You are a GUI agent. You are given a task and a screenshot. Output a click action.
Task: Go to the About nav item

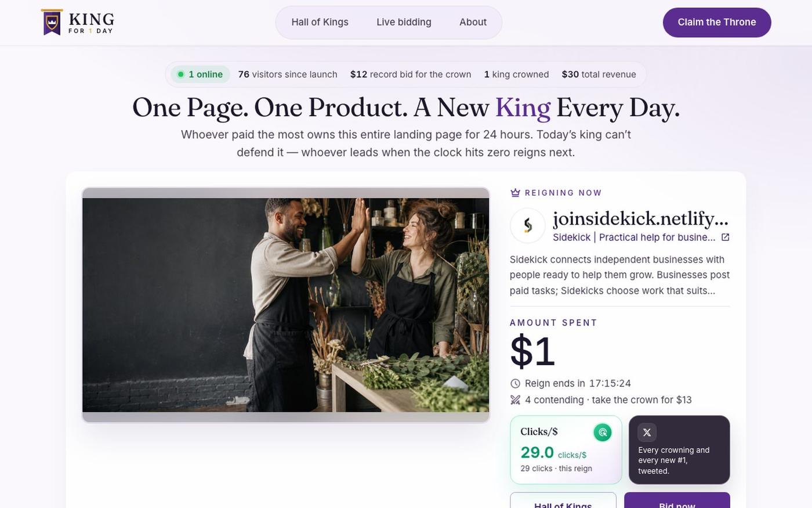pyautogui.click(x=473, y=22)
